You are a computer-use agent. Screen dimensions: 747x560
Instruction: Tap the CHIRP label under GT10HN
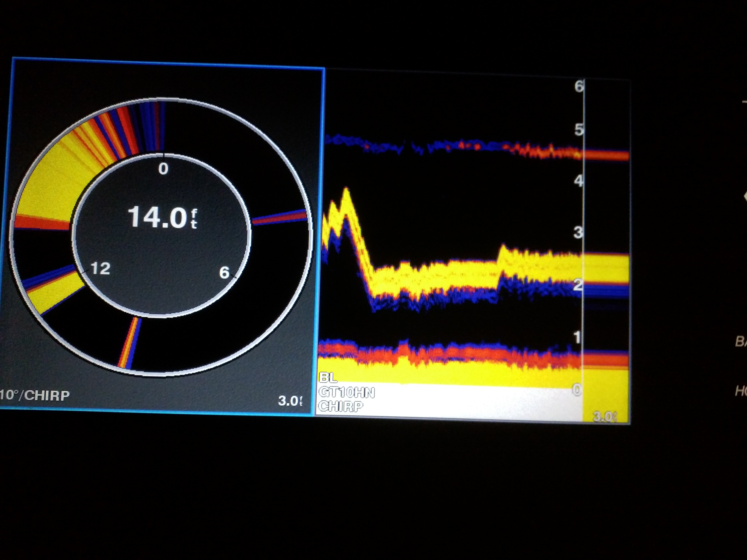click(340, 406)
